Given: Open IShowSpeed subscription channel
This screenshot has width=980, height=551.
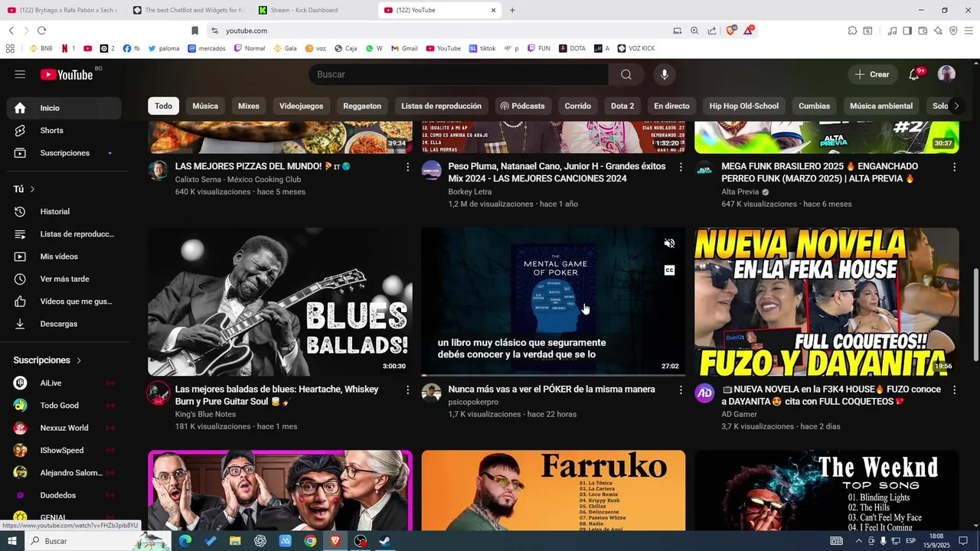Looking at the screenshot, I should (x=64, y=450).
